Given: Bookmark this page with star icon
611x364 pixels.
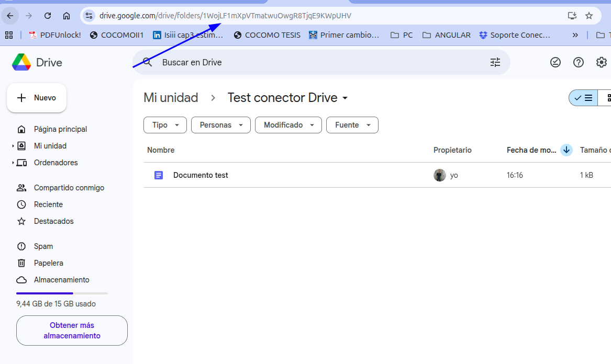Looking at the screenshot, I should tap(589, 16).
